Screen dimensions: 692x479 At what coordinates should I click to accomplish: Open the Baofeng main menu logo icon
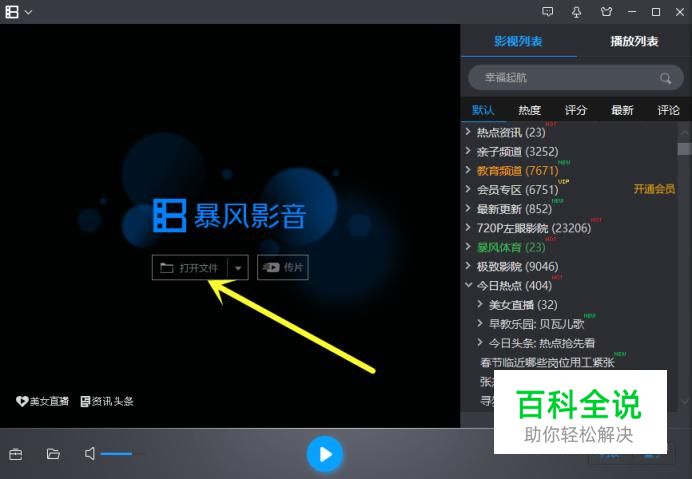click(x=12, y=12)
